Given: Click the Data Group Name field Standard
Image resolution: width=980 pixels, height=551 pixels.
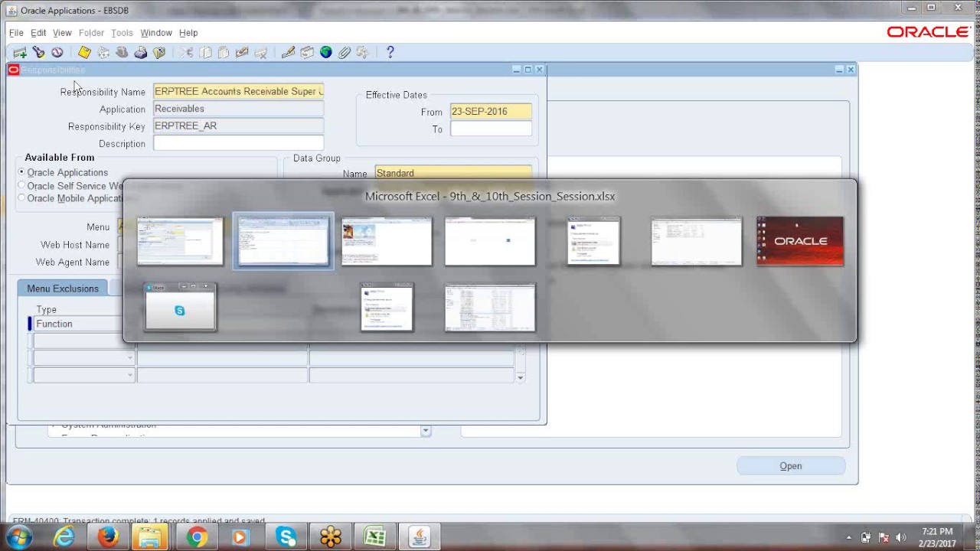Looking at the screenshot, I should pos(453,173).
